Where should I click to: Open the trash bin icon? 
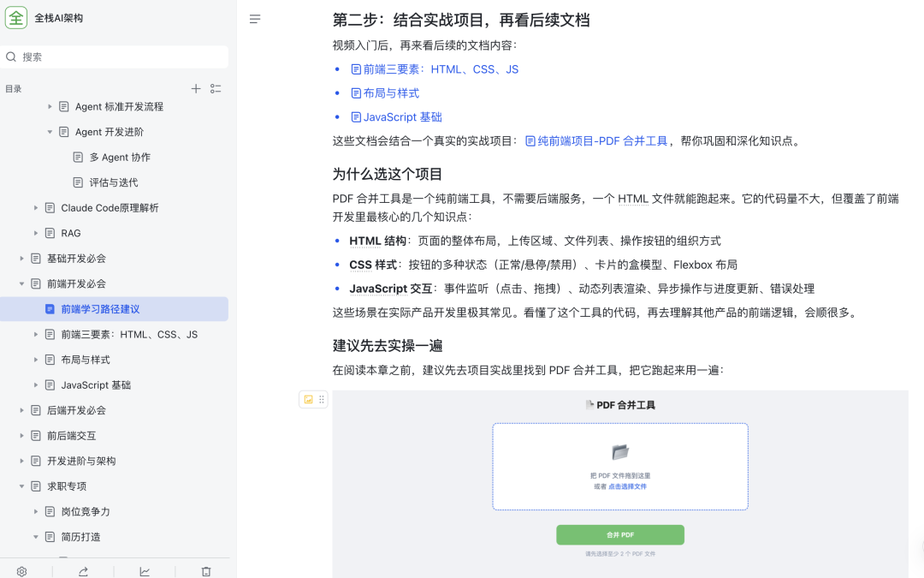point(205,571)
